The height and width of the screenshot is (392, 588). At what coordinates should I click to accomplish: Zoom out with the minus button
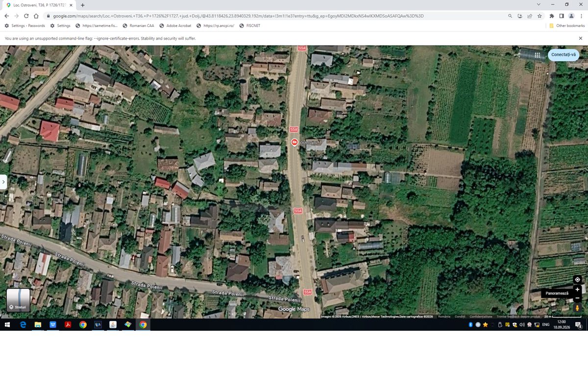[577, 298]
